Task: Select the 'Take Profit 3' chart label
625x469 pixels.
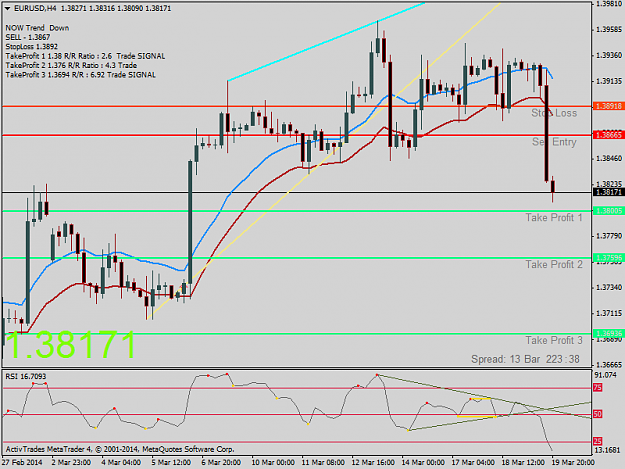Action: [x=554, y=340]
